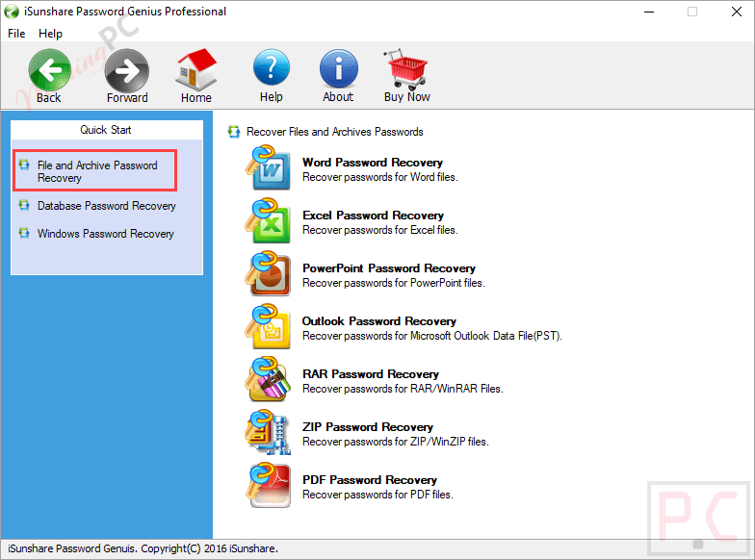Select Database Password Recovery
The height and width of the screenshot is (560, 755).
(106, 206)
